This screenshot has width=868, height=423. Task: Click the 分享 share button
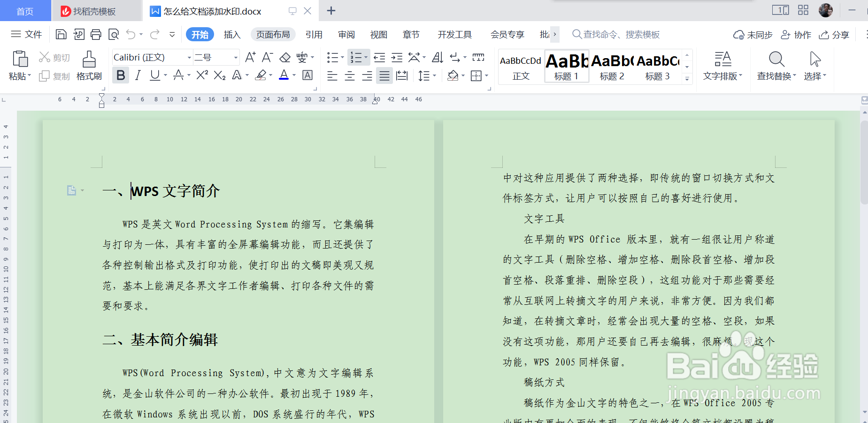coord(834,35)
